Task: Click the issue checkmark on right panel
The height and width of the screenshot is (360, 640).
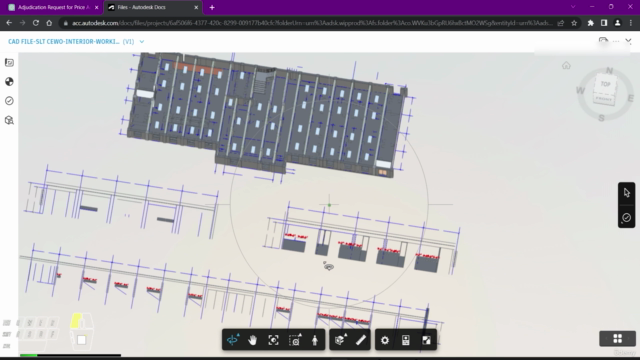Action: pos(627,218)
